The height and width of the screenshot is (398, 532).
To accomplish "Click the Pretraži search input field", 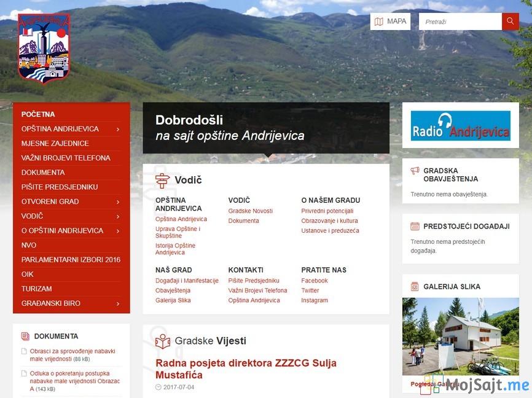I will click(x=460, y=21).
